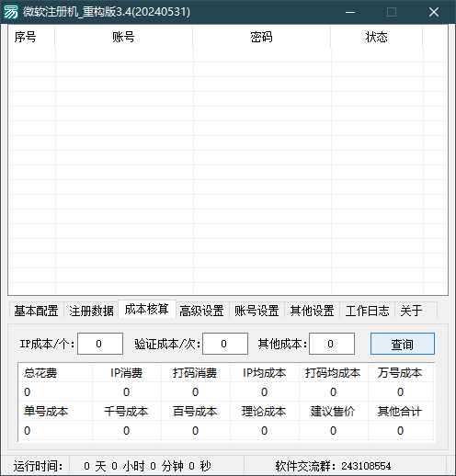Focus the IP成本/个 input field
This screenshot has width=456, height=476.
click(100, 344)
